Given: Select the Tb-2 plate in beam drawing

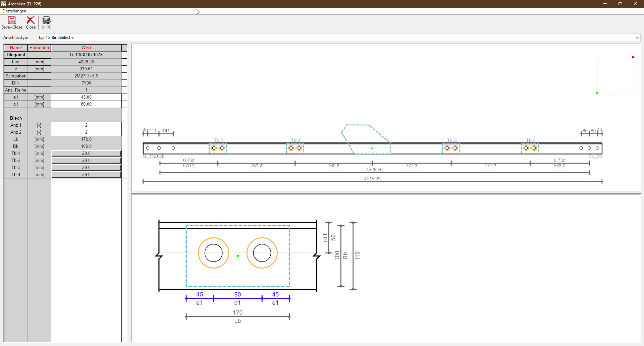Looking at the screenshot, I should pyautogui.click(x=295, y=148).
